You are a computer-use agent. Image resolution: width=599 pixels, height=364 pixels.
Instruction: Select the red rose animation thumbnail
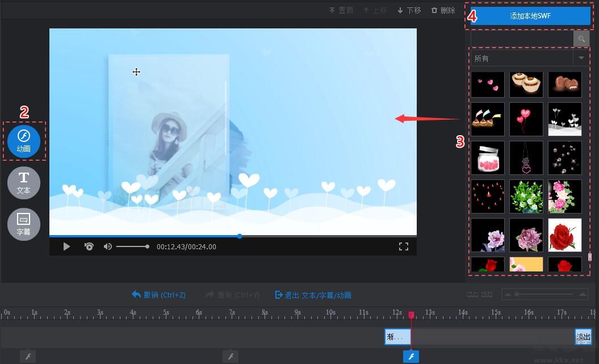pos(564,235)
